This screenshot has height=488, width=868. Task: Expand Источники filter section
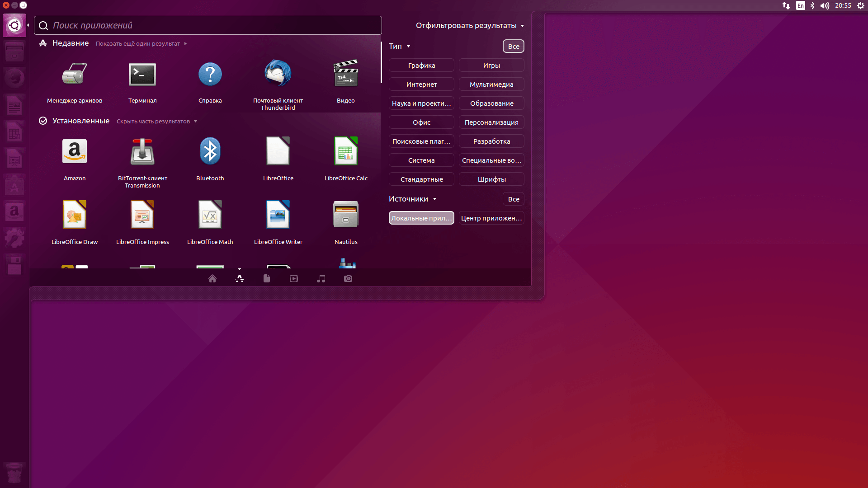tap(413, 198)
